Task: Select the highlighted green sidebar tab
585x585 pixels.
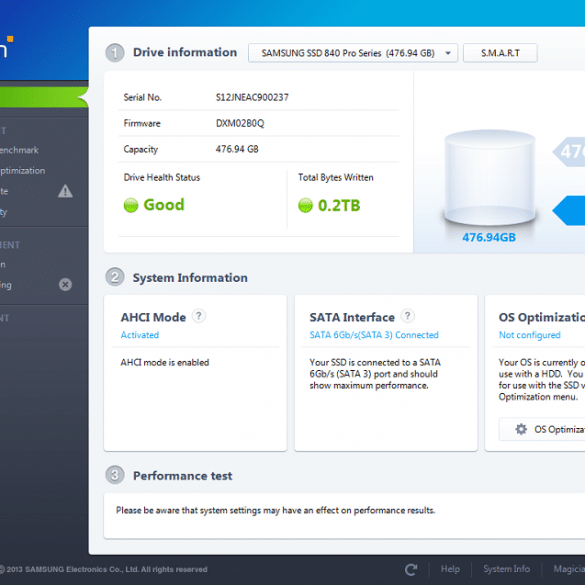Action: coord(44,97)
